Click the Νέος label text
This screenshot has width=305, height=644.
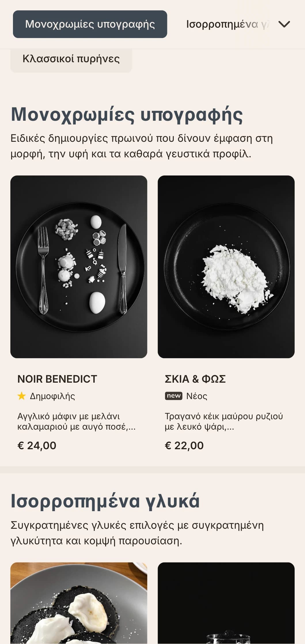[197, 396]
